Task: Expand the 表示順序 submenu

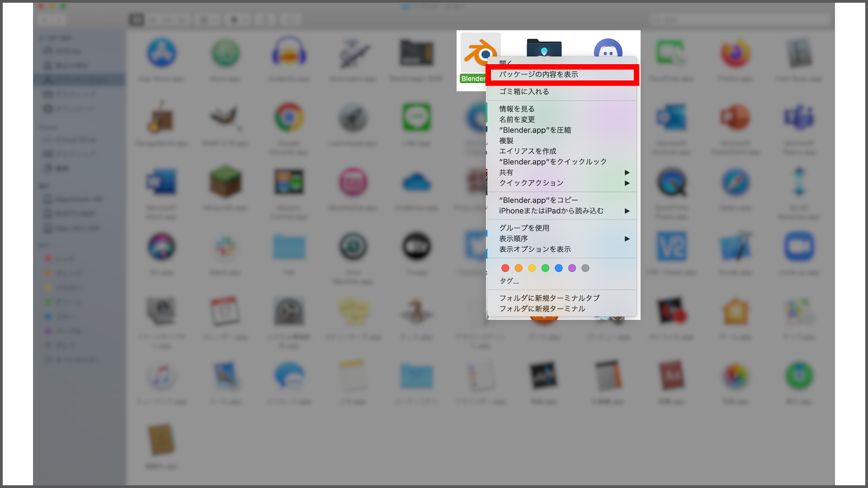Action: pyautogui.click(x=561, y=239)
